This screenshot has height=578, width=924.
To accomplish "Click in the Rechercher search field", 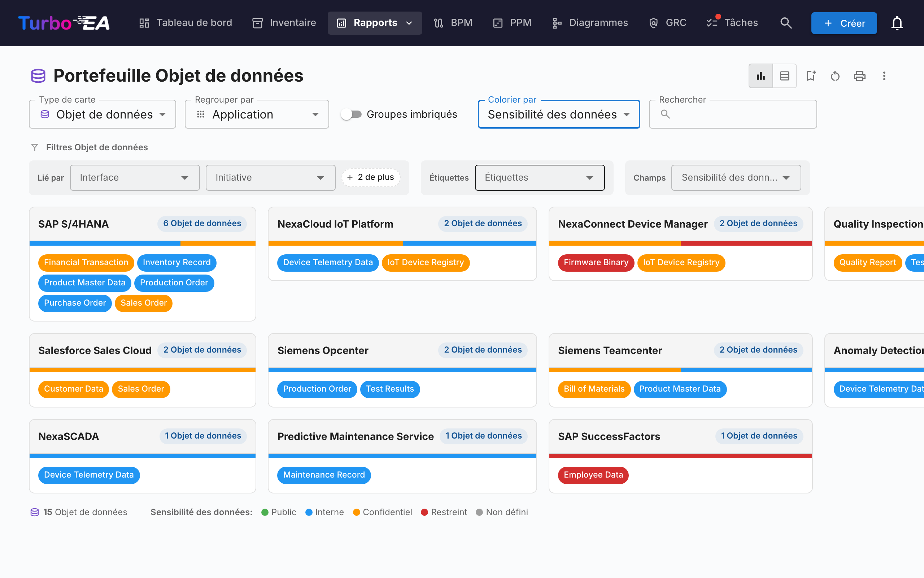I will [x=733, y=114].
